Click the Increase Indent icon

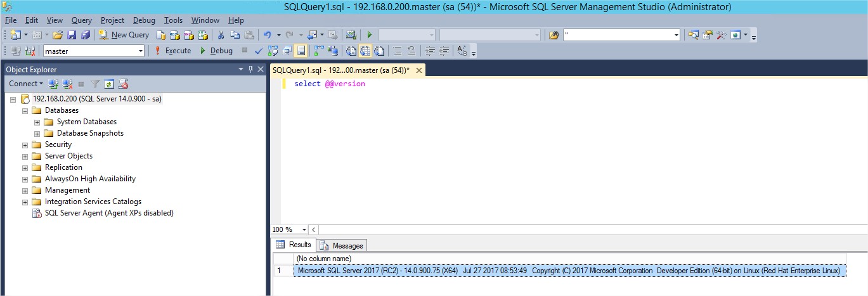[x=444, y=51]
